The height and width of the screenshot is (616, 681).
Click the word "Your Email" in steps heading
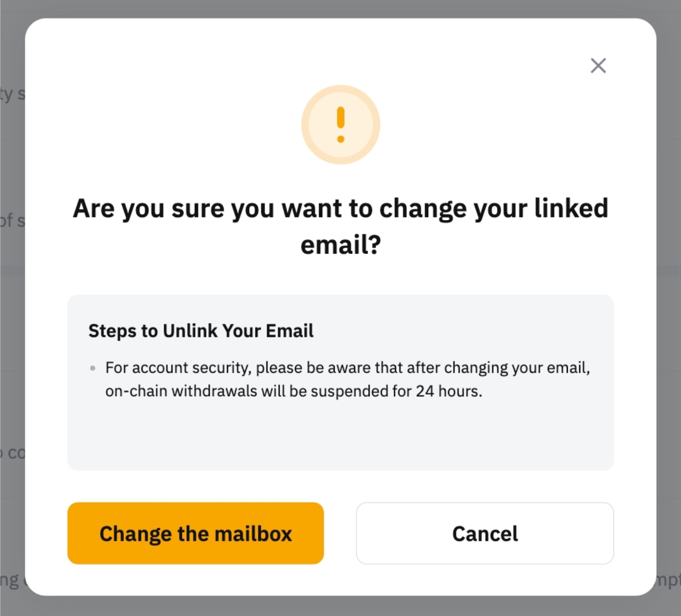click(x=268, y=331)
